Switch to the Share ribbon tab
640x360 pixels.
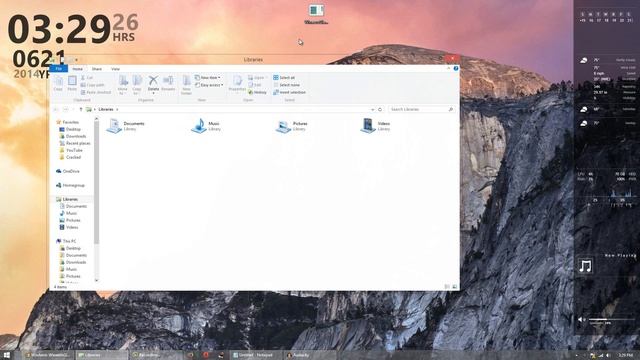coord(97,69)
